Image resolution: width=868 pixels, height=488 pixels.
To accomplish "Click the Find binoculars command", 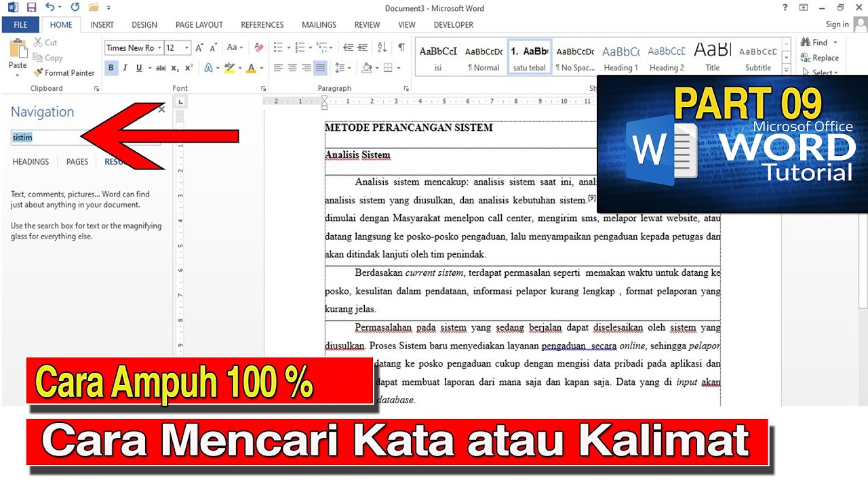I will 813,42.
